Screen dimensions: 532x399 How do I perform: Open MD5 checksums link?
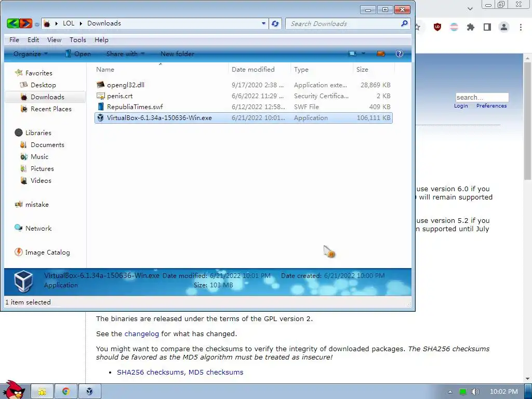pos(216,372)
